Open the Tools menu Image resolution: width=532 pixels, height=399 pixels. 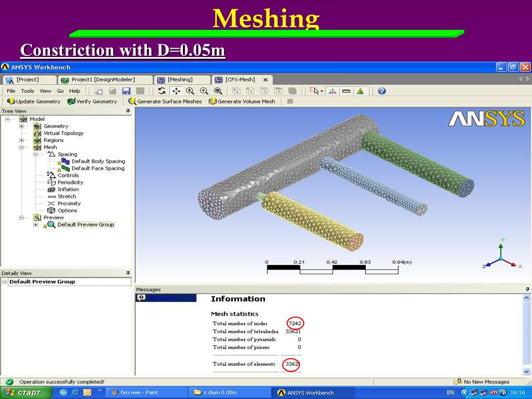coord(28,91)
